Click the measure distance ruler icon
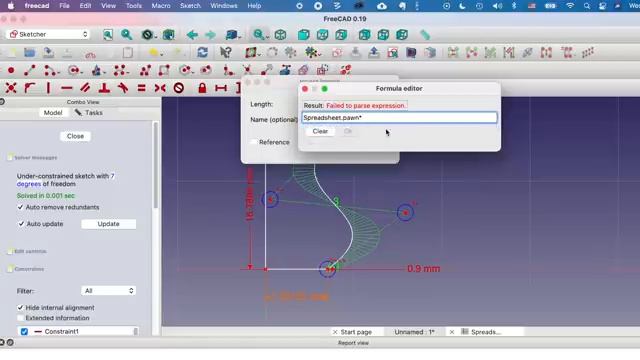 [x=425, y=35]
